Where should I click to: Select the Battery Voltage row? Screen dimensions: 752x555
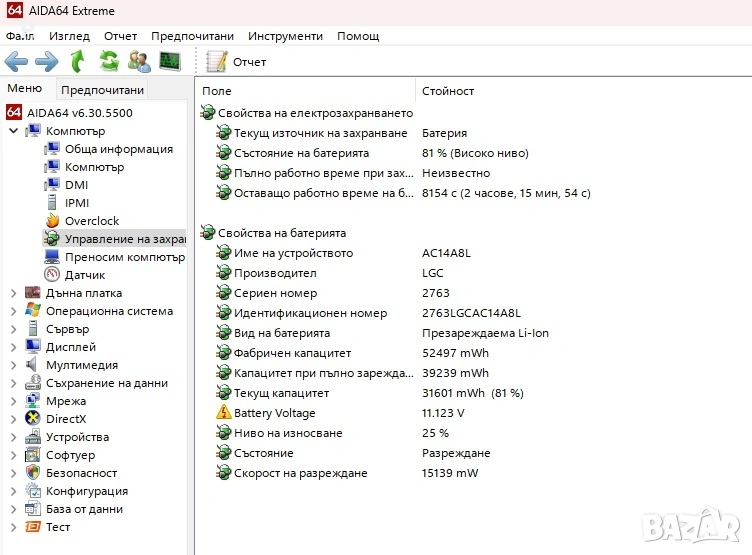274,413
